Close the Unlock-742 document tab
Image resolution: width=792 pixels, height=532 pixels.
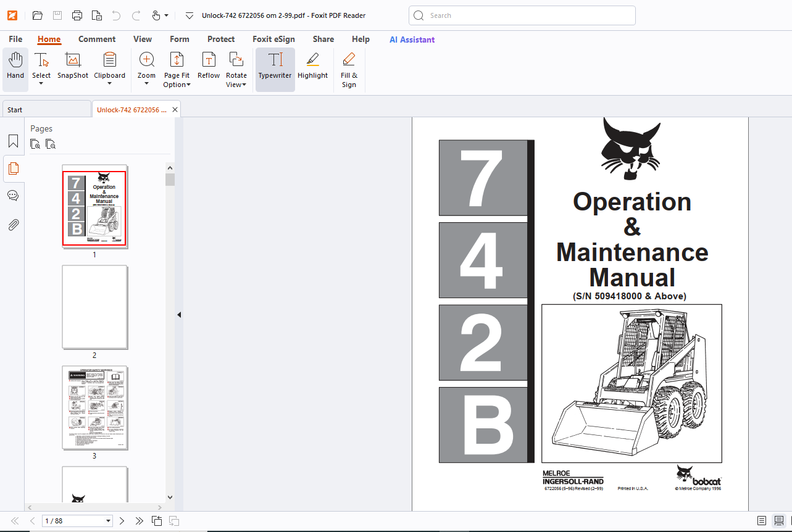point(175,110)
